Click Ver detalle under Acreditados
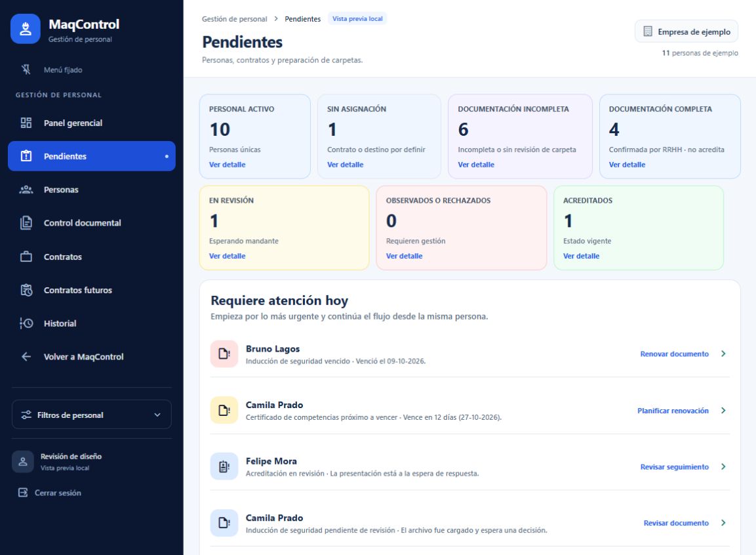The width and height of the screenshot is (756, 555). [581, 256]
